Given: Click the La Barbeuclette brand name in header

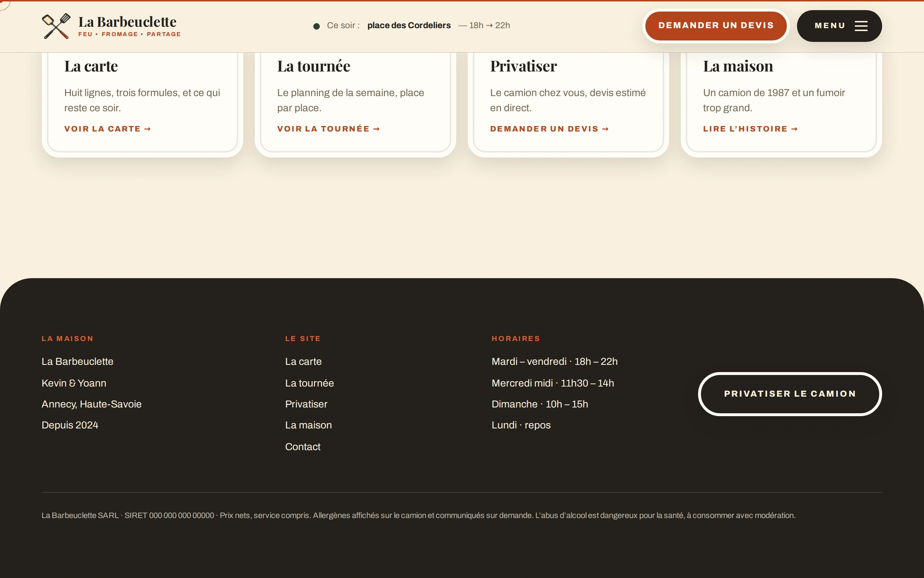Looking at the screenshot, I should click(127, 22).
